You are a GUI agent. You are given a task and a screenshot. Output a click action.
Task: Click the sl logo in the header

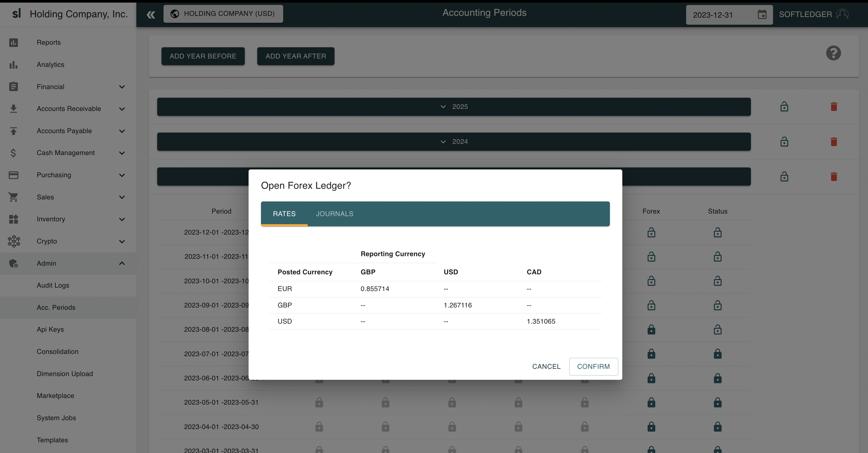click(16, 14)
